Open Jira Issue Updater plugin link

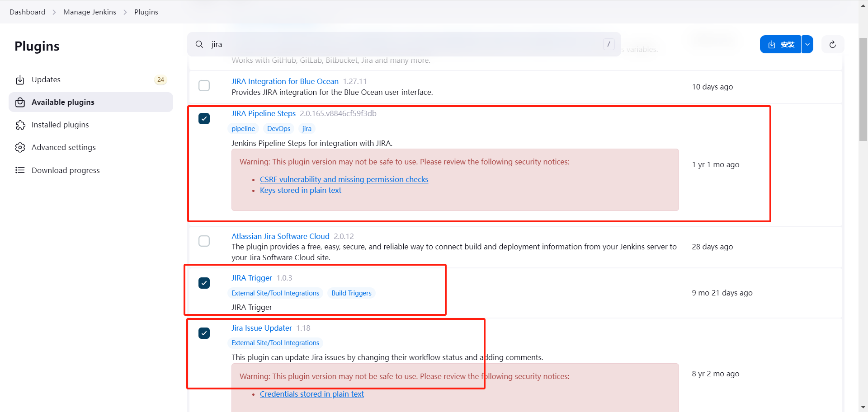tap(262, 328)
